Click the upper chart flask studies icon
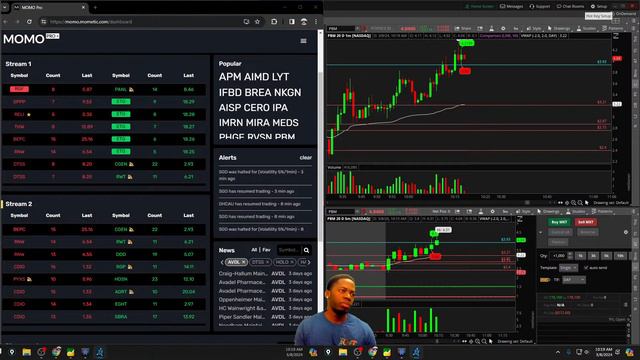640x360 pixels. [x=491, y=29]
